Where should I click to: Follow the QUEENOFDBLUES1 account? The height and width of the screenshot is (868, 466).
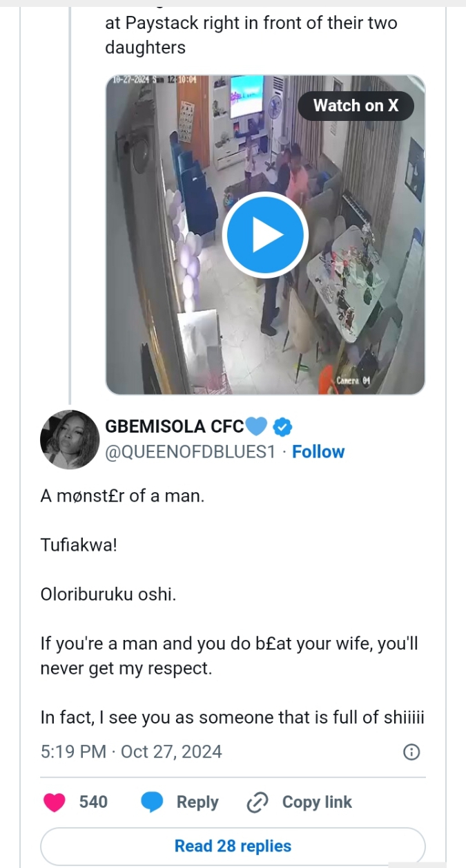point(318,452)
